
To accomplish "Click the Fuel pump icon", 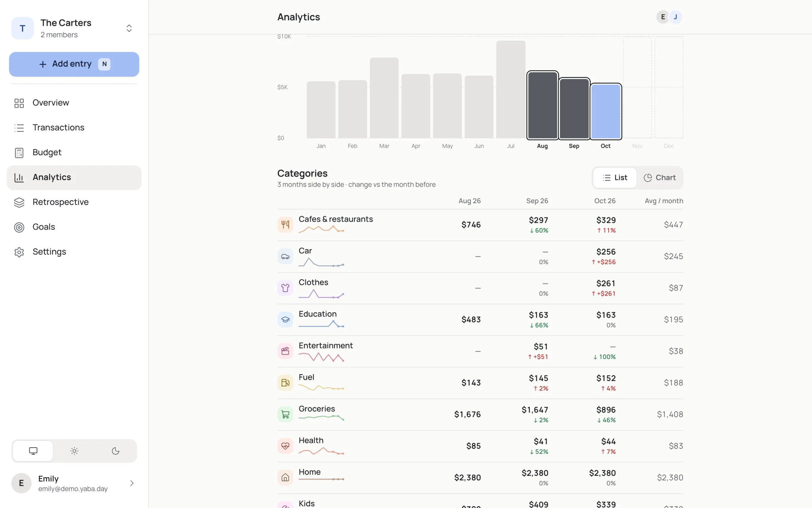I will (285, 383).
